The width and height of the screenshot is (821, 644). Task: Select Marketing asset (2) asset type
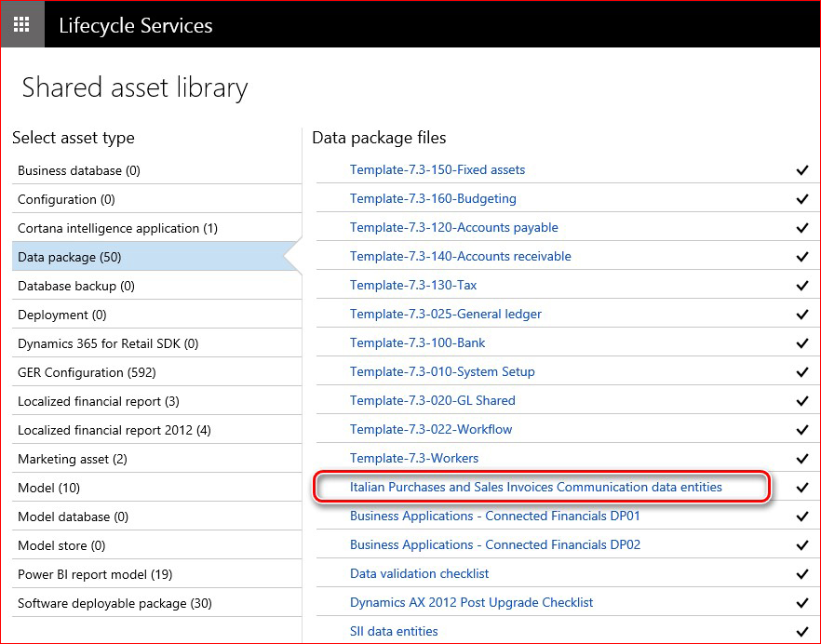156,459
